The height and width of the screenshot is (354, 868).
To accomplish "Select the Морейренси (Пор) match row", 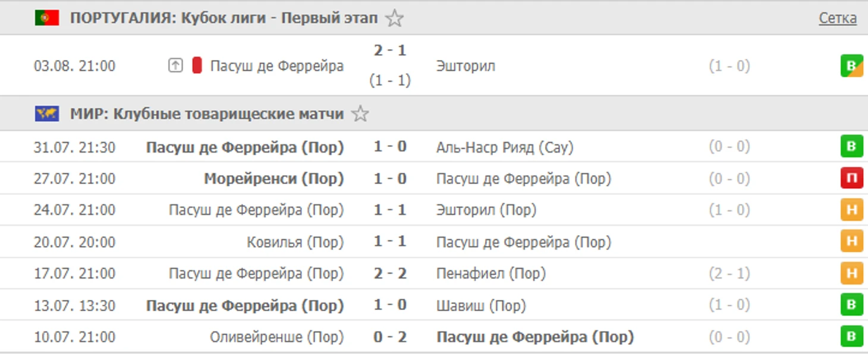I will click(x=434, y=178).
